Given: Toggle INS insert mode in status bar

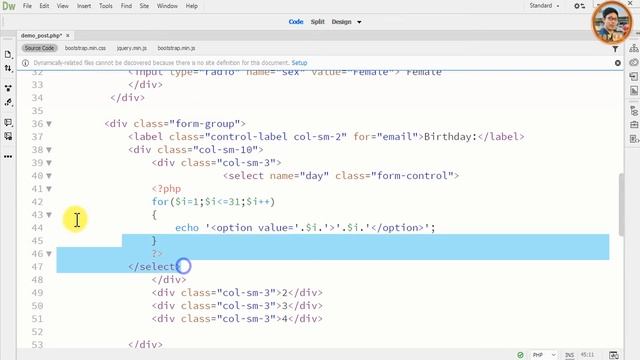Looking at the screenshot, I should tap(569, 355).
